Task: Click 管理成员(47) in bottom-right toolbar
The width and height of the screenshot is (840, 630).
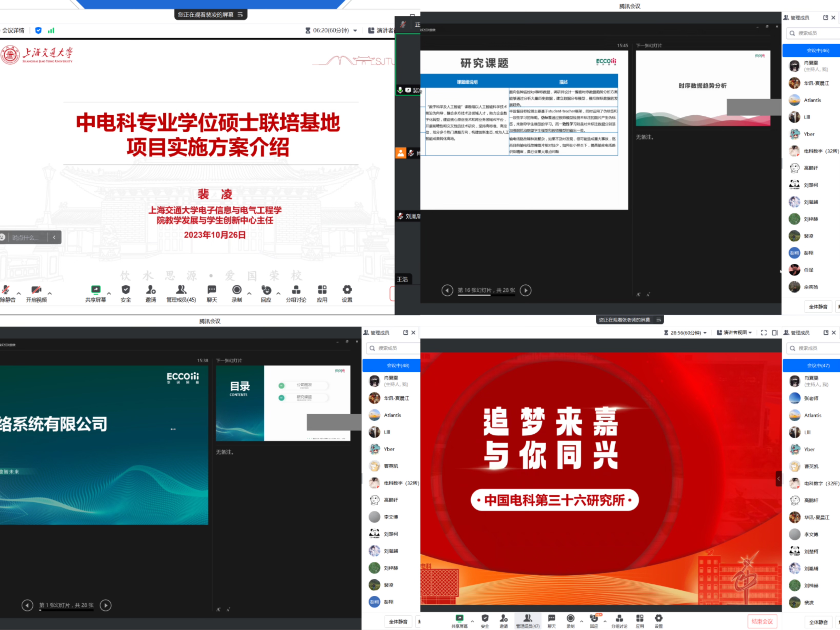Action: (x=527, y=621)
